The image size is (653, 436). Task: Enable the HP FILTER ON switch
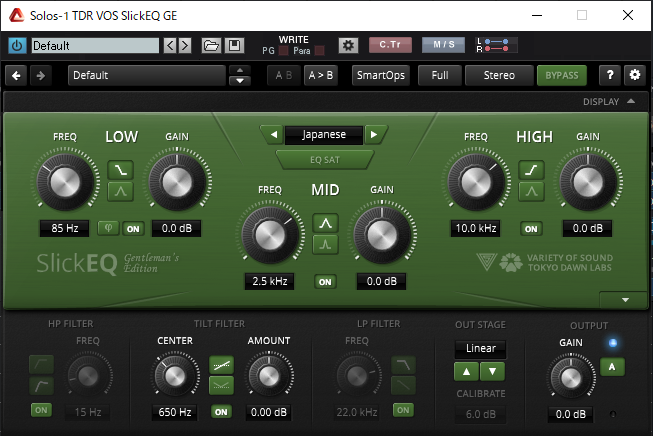tap(41, 410)
